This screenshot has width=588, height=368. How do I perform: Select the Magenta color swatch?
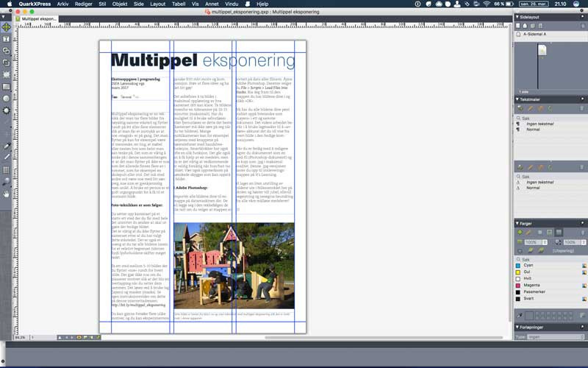[x=518, y=286]
